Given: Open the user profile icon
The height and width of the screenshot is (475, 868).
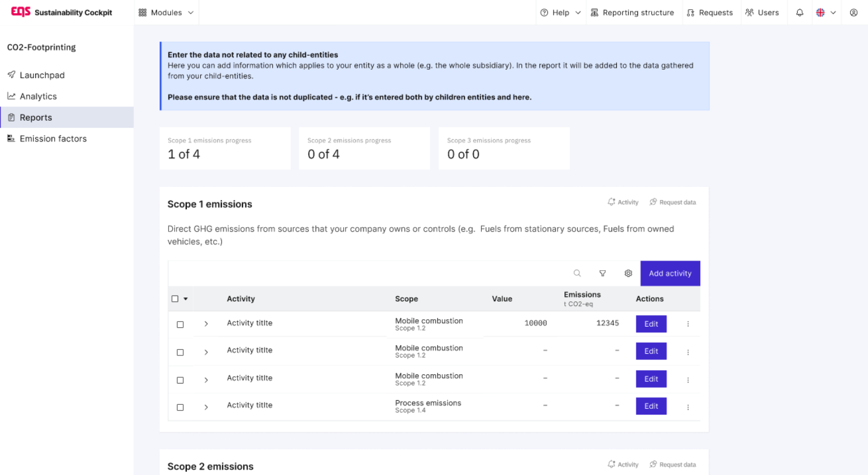Looking at the screenshot, I should point(854,13).
